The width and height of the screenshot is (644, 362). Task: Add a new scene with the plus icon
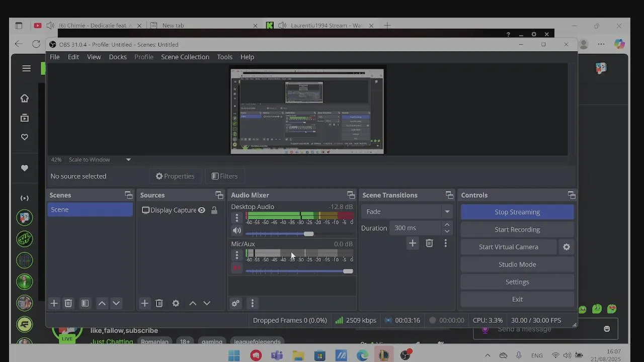[54, 303]
